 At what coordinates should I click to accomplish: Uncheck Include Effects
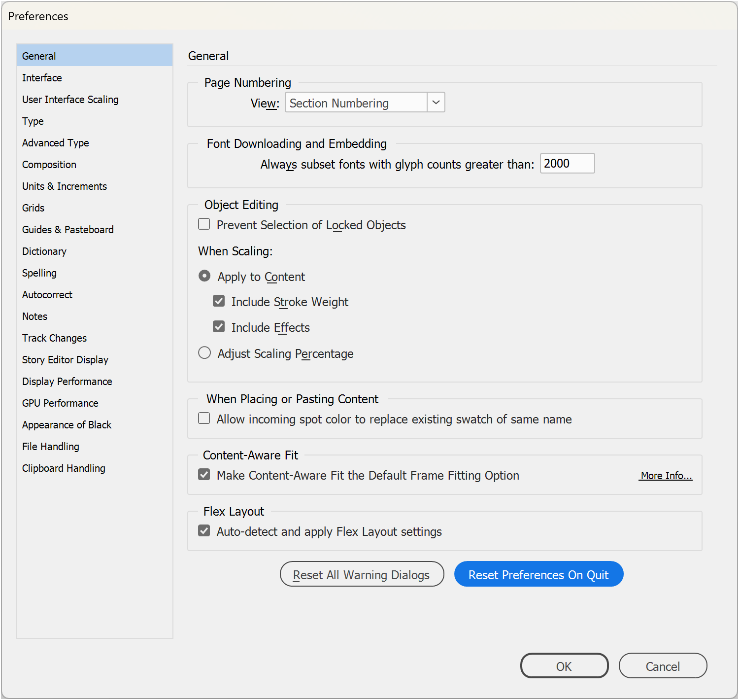[x=219, y=326]
